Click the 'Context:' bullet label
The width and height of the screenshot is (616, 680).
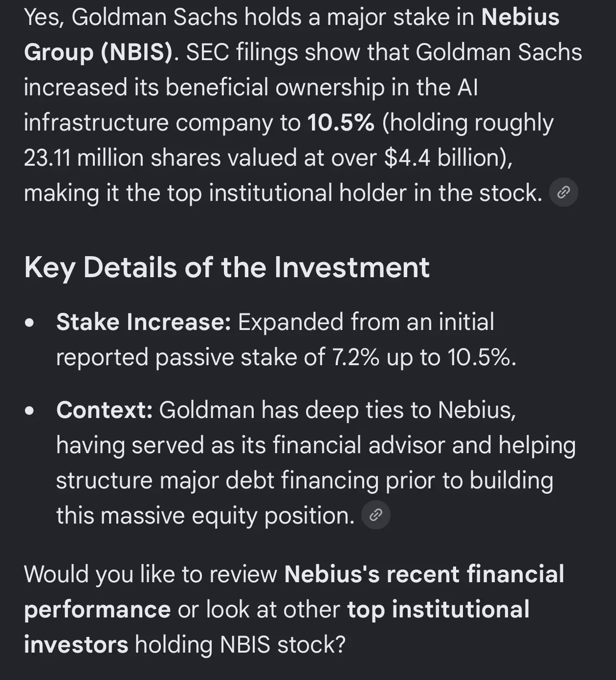pyautogui.click(x=105, y=410)
